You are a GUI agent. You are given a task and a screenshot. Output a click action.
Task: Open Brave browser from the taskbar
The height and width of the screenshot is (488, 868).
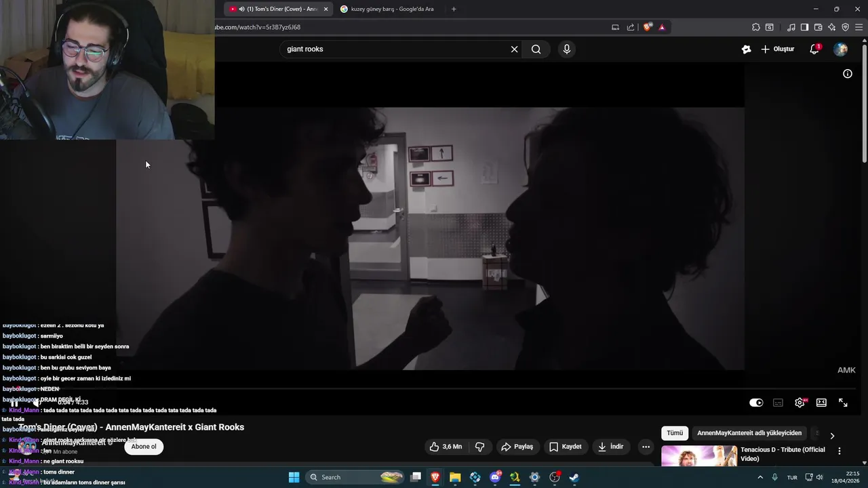(x=435, y=477)
